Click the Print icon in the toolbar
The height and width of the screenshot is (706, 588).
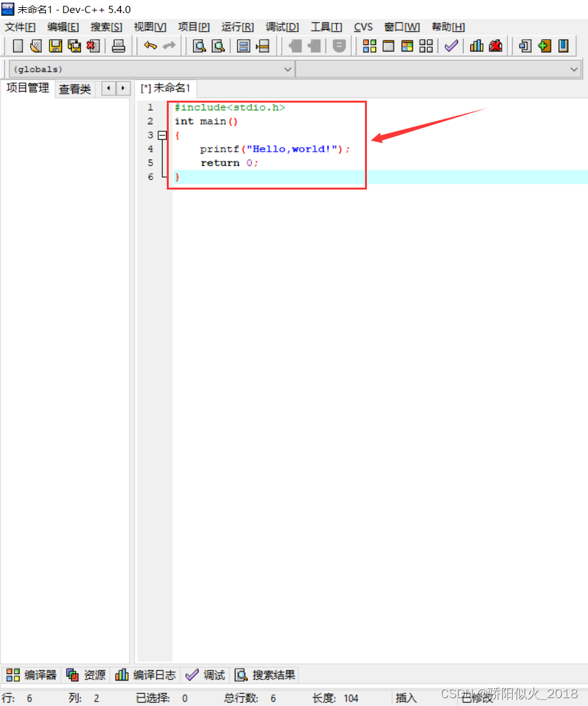[x=118, y=46]
